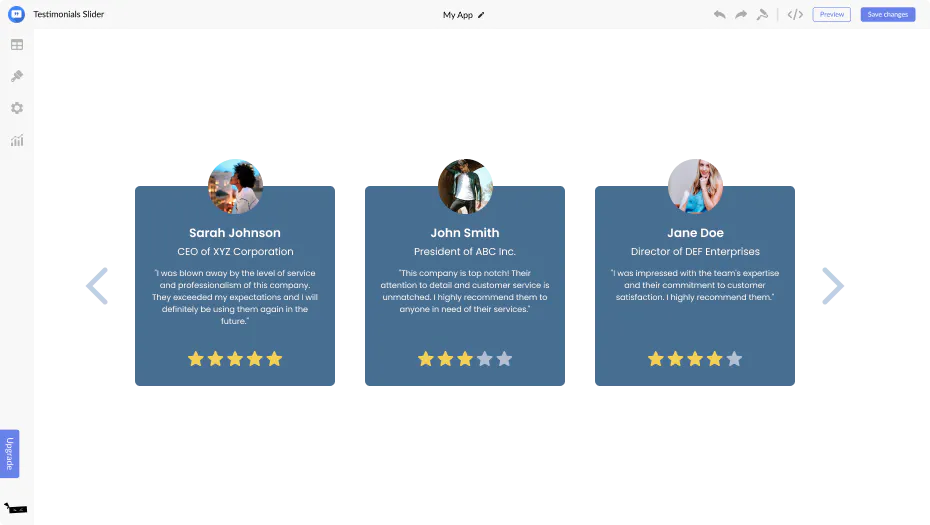Select Sarah Johnson's avatar photo
This screenshot has height=525, width=930.
pos(235,186)
